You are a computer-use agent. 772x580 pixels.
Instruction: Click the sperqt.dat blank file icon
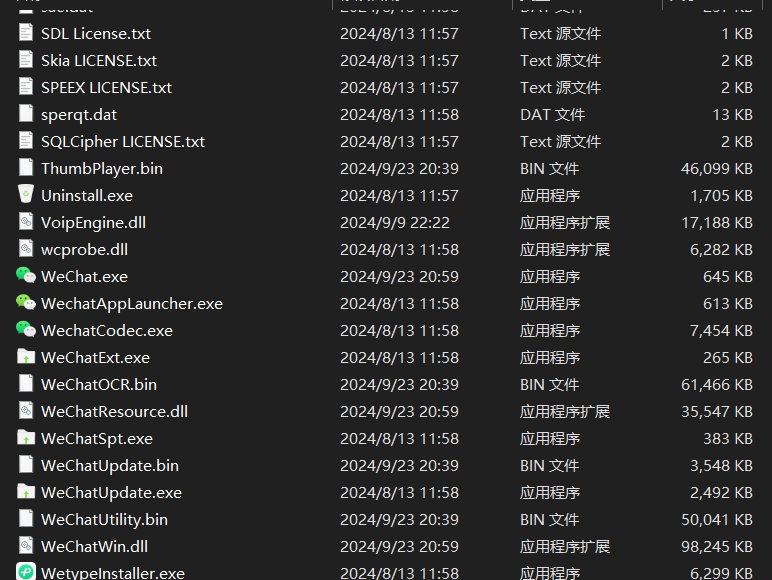(x=26, y=114)
